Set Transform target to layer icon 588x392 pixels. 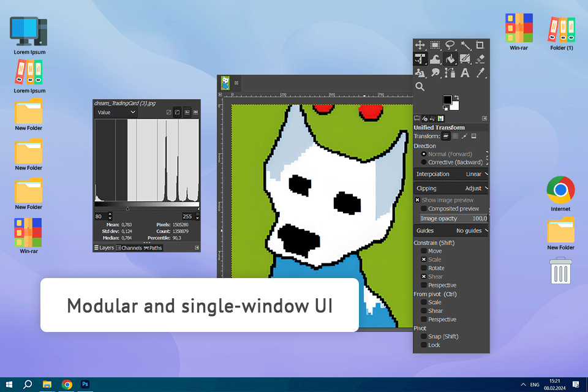[x=446, y=136]
